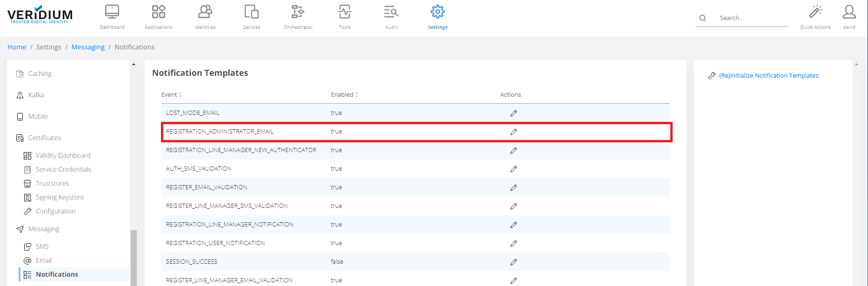Open the Orchestrator section icon
The image size is (868, 286).
tap(298, 12)
